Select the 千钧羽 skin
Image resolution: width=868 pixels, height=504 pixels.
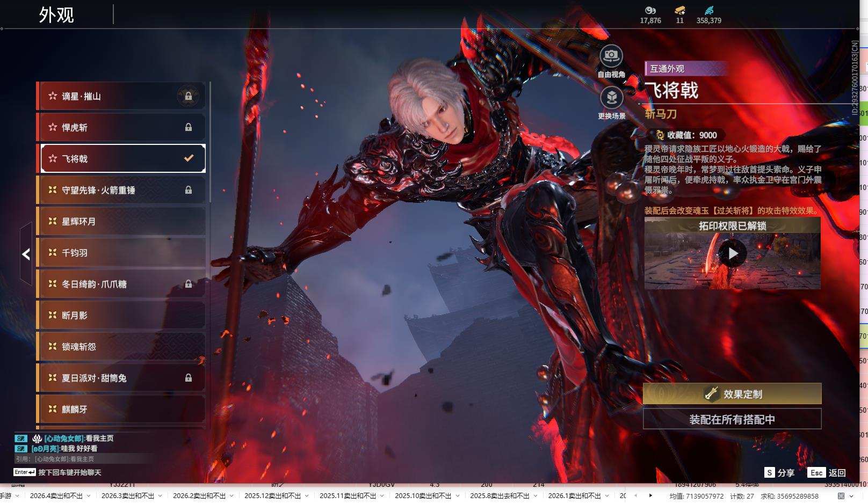pyautogui.click(x=121, y=252)
